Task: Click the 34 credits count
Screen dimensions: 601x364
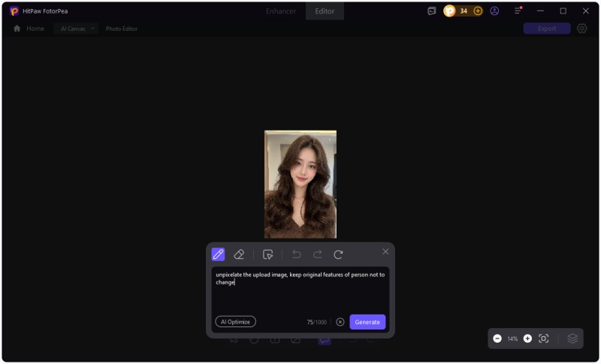Action: (x=464, y=11)
